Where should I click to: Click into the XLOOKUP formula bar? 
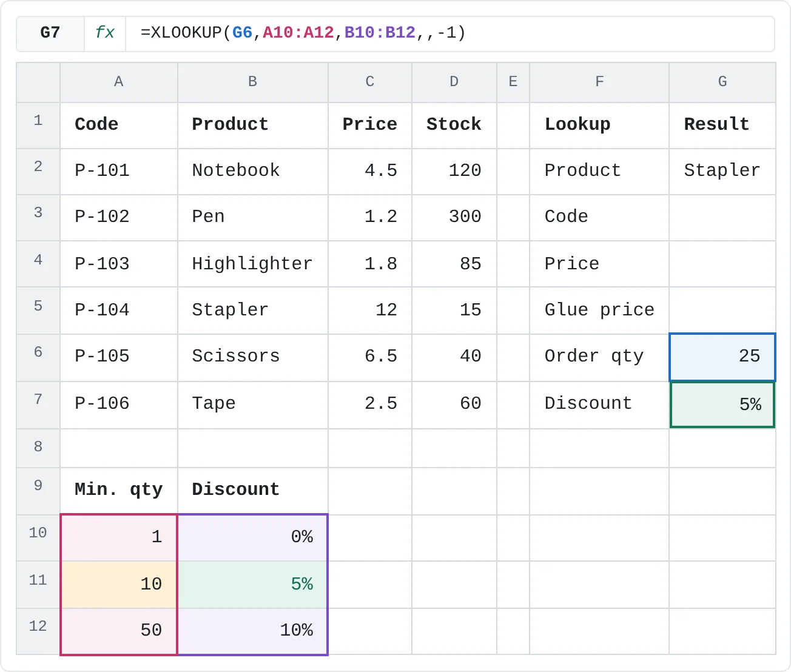[449, 33]
